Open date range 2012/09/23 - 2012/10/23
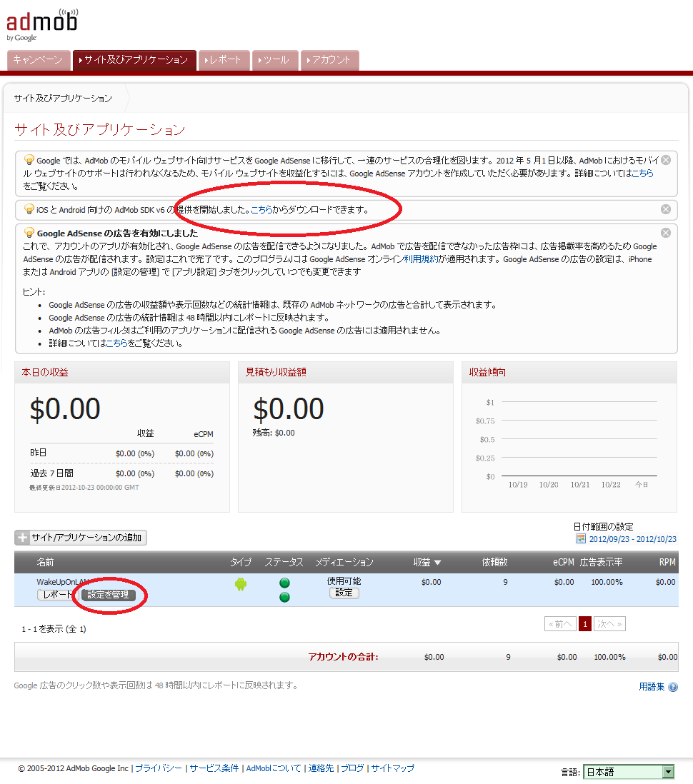The height and width of the screenshot is (784, 693). pos(632,539)
